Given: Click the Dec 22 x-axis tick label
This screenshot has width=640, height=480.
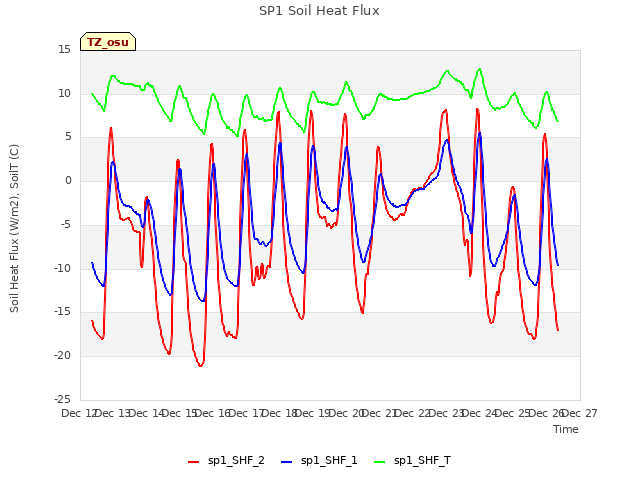Looking at the screenshot, I should pos(413,413).
